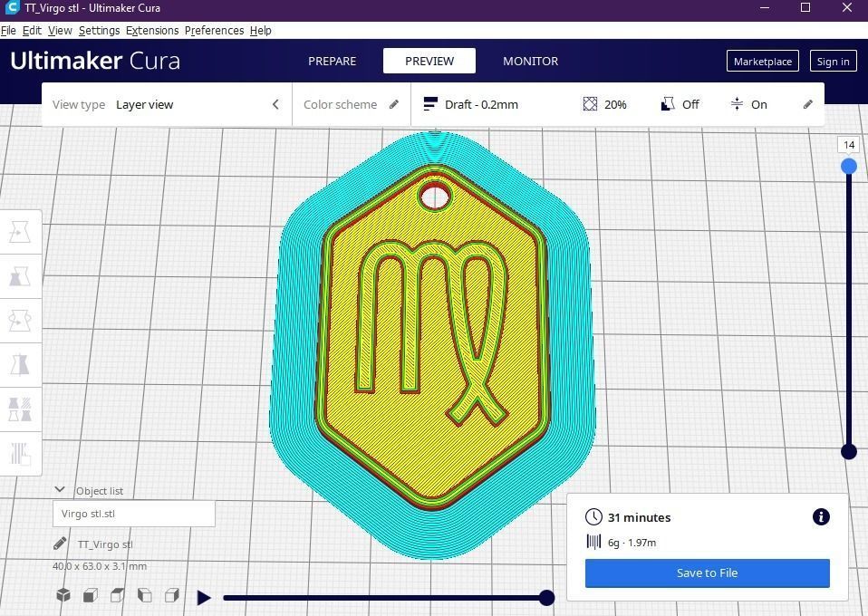This screenshot has height=616, width=868.
Task: Select Virgo stl.stl in object list
Action: click(x=134, y=514)
